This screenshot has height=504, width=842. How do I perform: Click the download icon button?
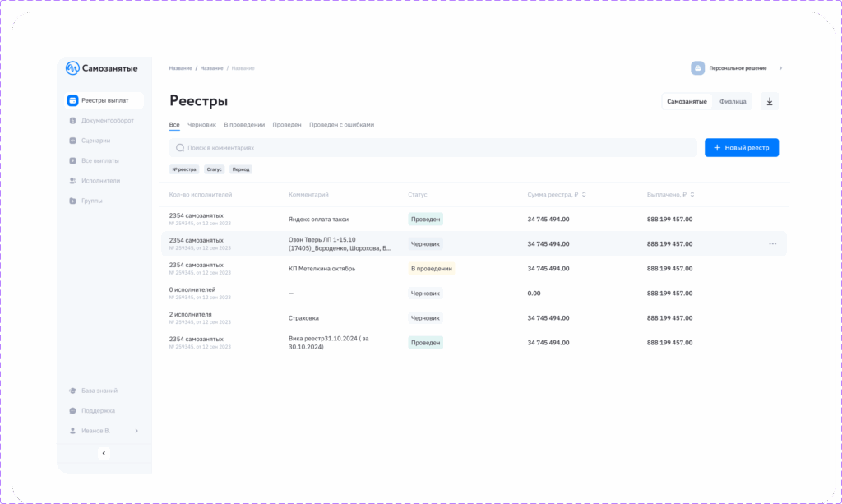769,101
